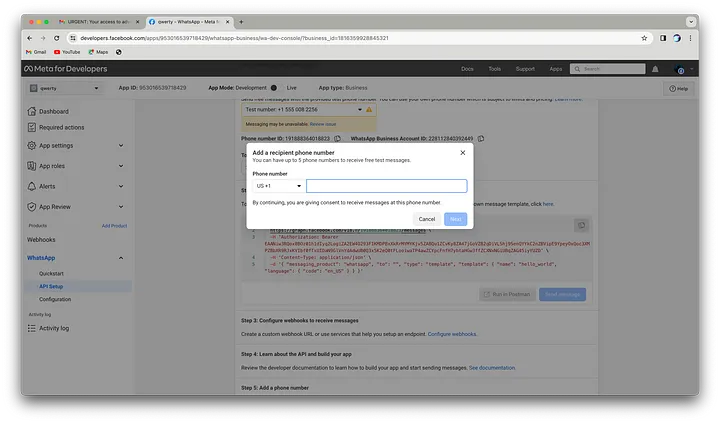Open Activity log in sidebar

coord(54,328)
